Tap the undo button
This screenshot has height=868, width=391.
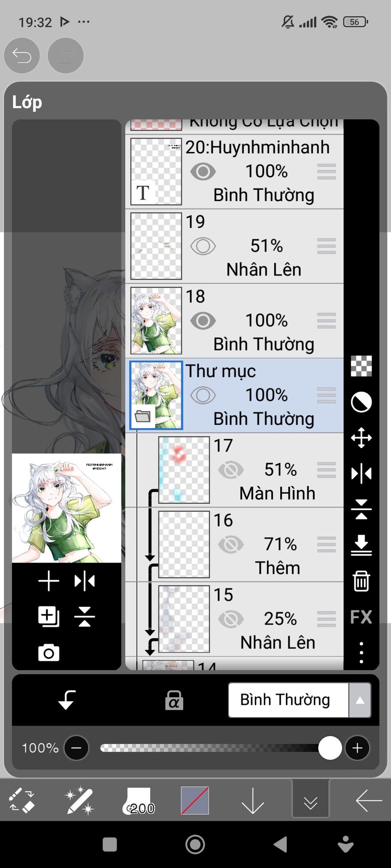22,56
